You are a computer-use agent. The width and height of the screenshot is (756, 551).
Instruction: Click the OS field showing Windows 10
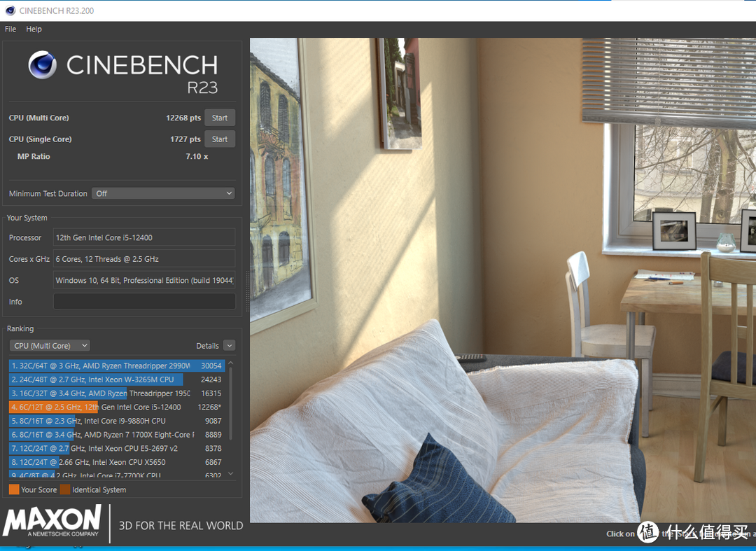point(144,280)
